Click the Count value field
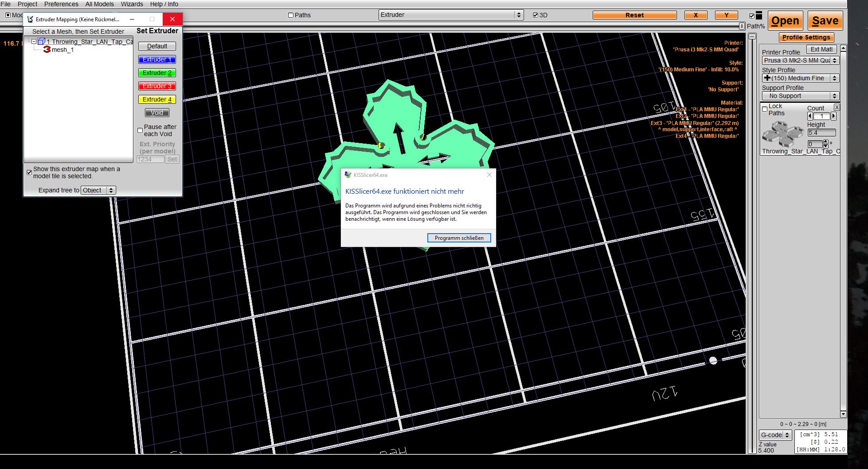The image size is (868, 469). [821, 116]
